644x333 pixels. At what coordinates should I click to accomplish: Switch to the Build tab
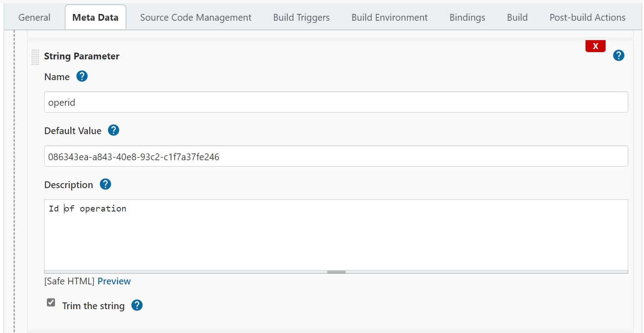[517, 18]
